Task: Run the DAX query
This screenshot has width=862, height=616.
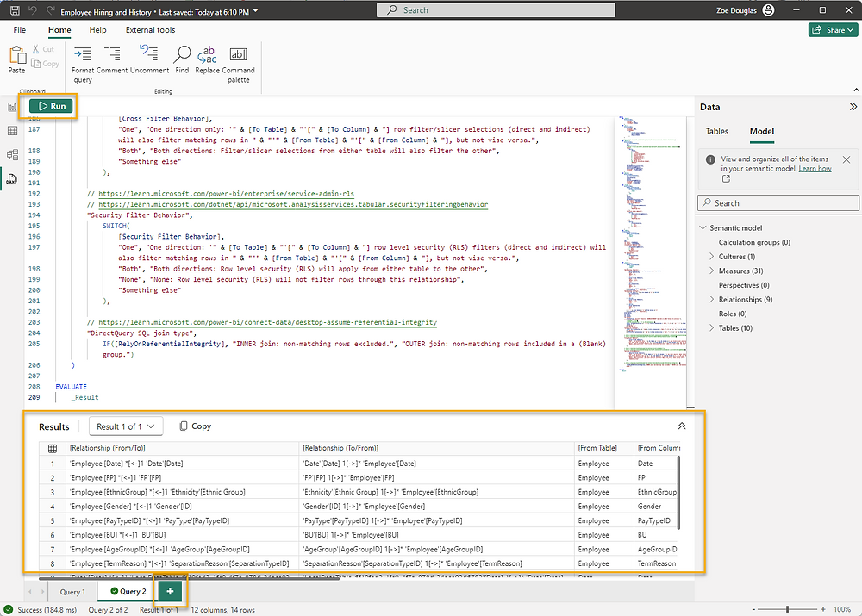Action: pyautogui.click(x=52, y=106)
